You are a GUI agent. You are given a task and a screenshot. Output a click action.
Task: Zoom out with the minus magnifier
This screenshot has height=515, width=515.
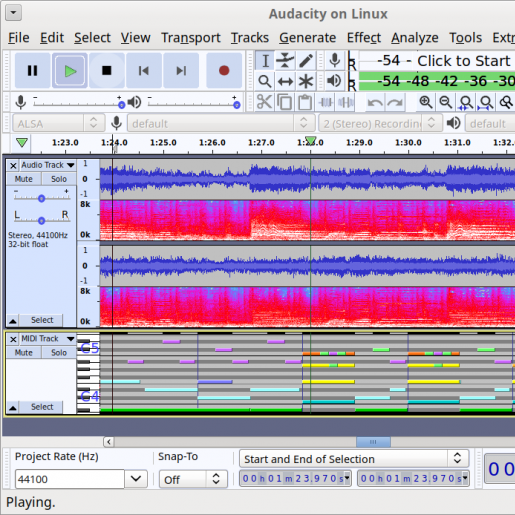point(446,102)
